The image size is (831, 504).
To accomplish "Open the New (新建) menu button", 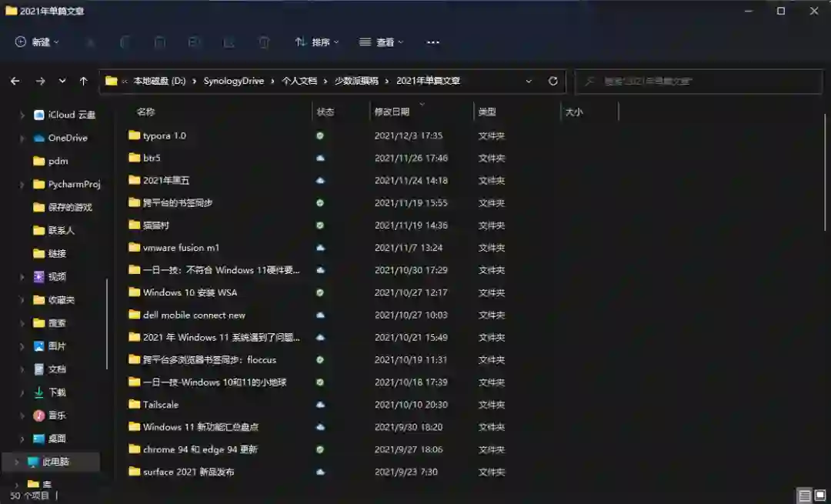I will (37, 42).
